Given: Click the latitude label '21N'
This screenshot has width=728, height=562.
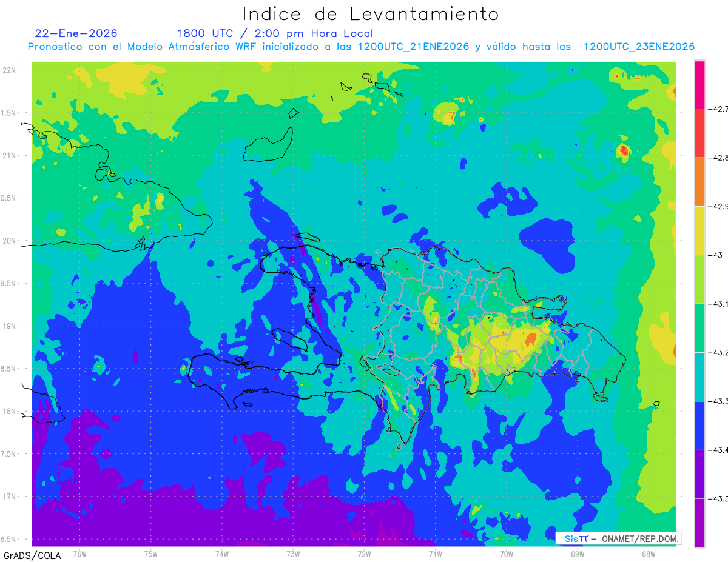Looking at the screenshot, I should [x=10, y=155].
